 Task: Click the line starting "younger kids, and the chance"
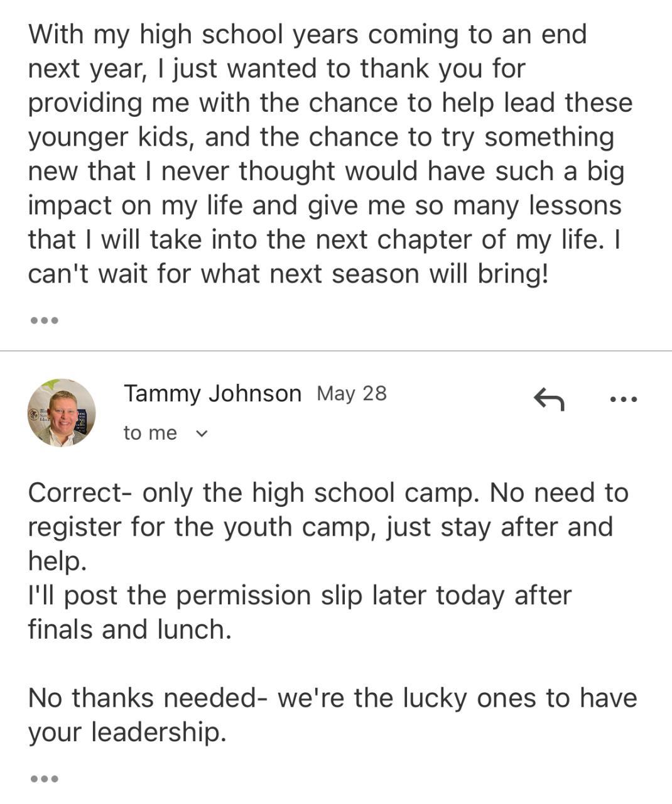click(x=320, y=137)
